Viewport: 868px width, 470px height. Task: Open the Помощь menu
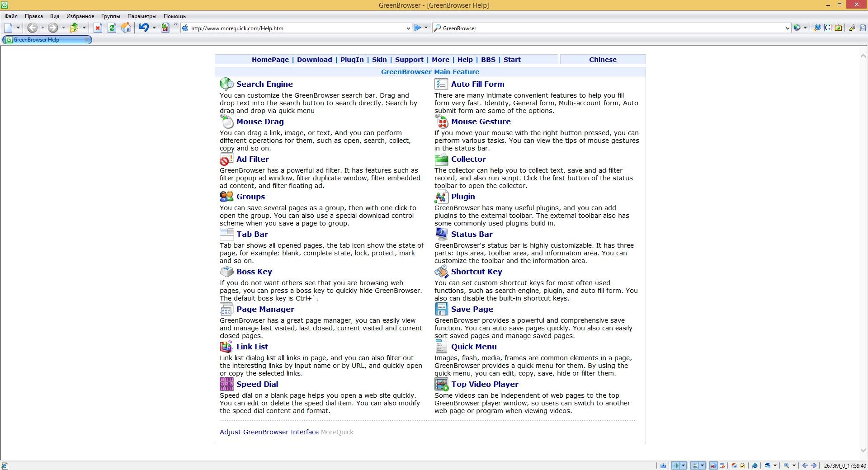(175, 16)
